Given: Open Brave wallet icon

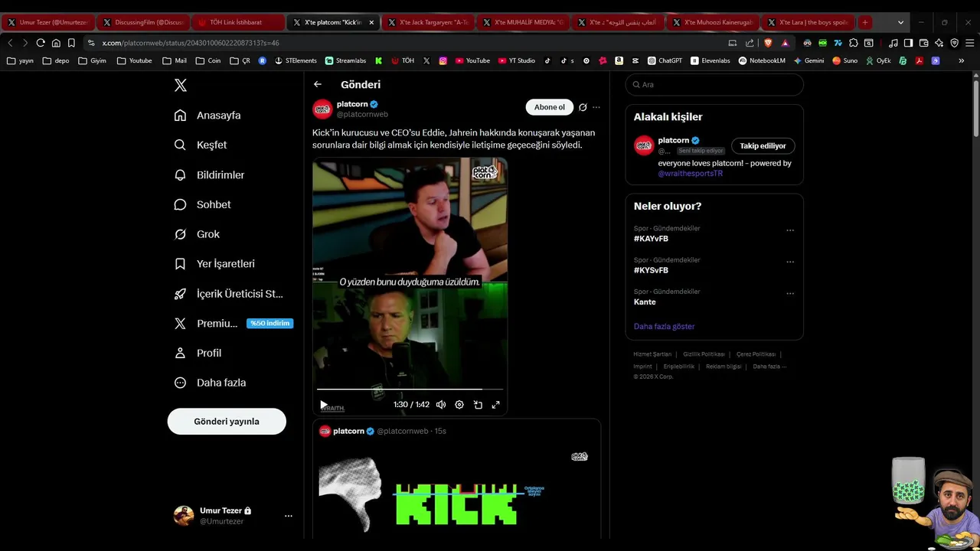Looking at the screenshot, I should (x=923, y=43).
